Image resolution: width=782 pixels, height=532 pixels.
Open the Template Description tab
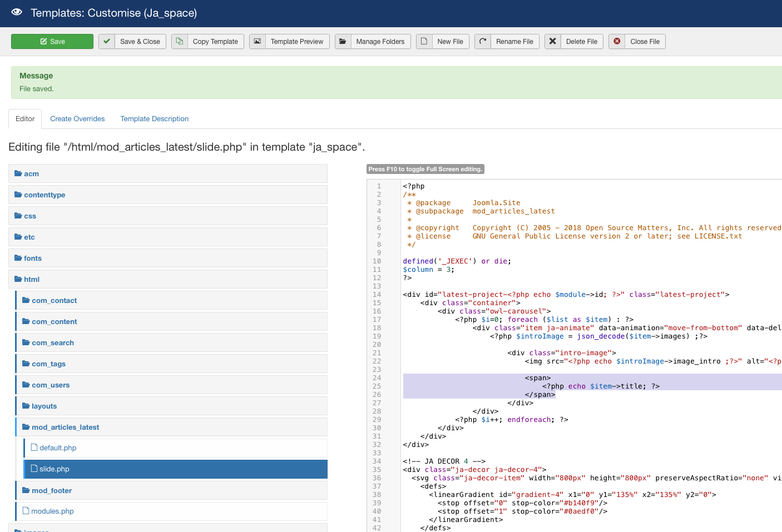154,119
